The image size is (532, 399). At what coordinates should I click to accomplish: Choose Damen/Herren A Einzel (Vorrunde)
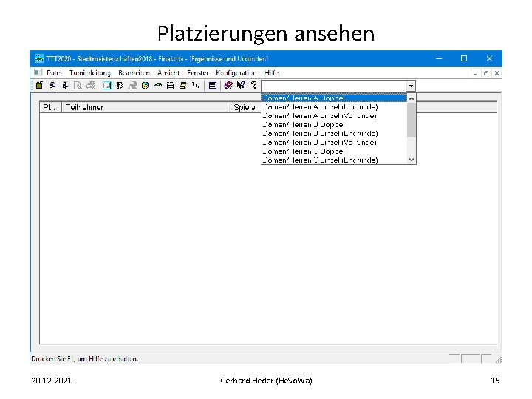[x=334, y=116]
